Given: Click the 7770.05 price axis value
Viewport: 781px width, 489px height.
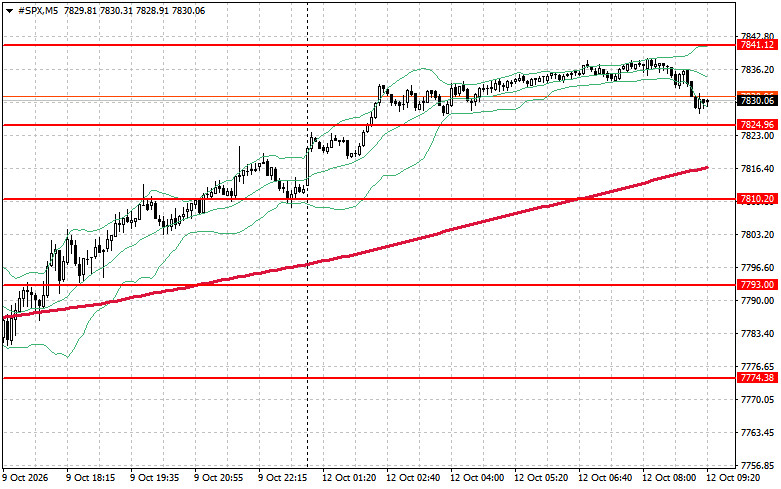Looking at the screenshot, I should [757, 400].
